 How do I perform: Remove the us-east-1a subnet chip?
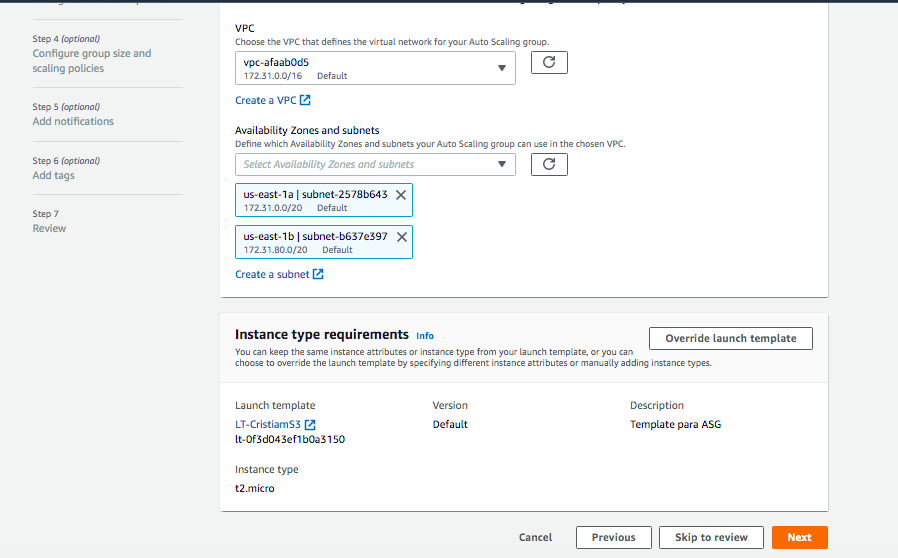click(x=401, y=195)
